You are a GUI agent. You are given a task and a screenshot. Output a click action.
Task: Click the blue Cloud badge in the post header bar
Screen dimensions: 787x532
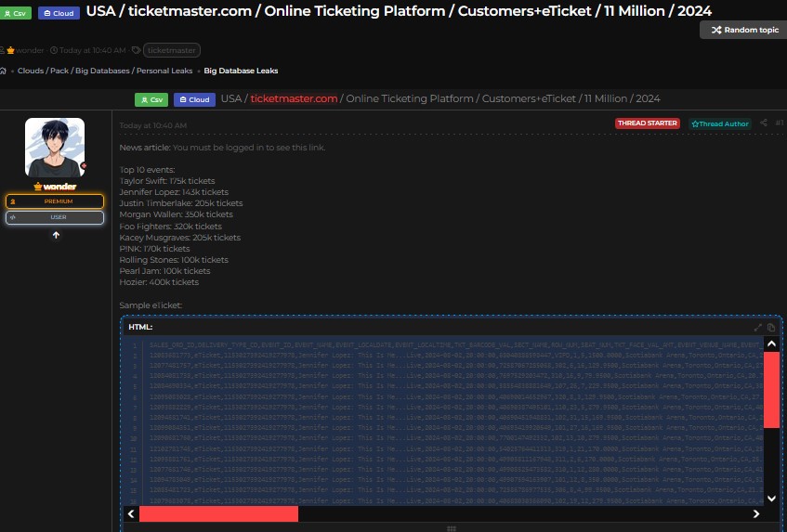tap(194, 99)
